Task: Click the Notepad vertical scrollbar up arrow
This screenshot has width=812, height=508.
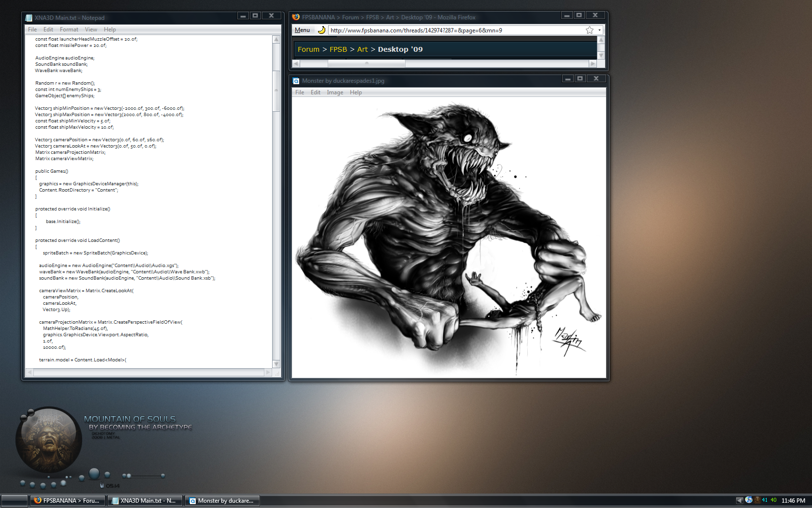Action: [276, 40]
